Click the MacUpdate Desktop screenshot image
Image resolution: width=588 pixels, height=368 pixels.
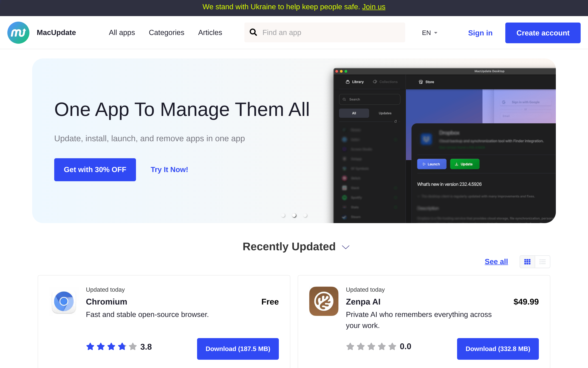click(445, 146)
